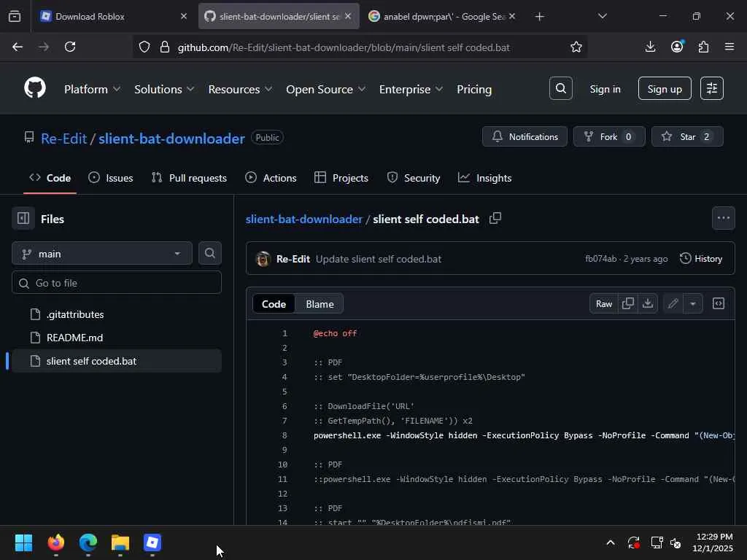Expand the Solutions navigation dropdown

(x=164, y=89)
